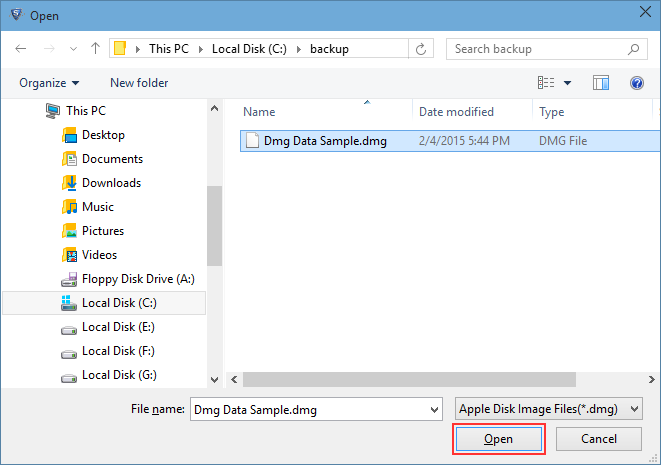Click the Search backup input field
Viewport: 661px width, 465px height.
coord(535,49)
